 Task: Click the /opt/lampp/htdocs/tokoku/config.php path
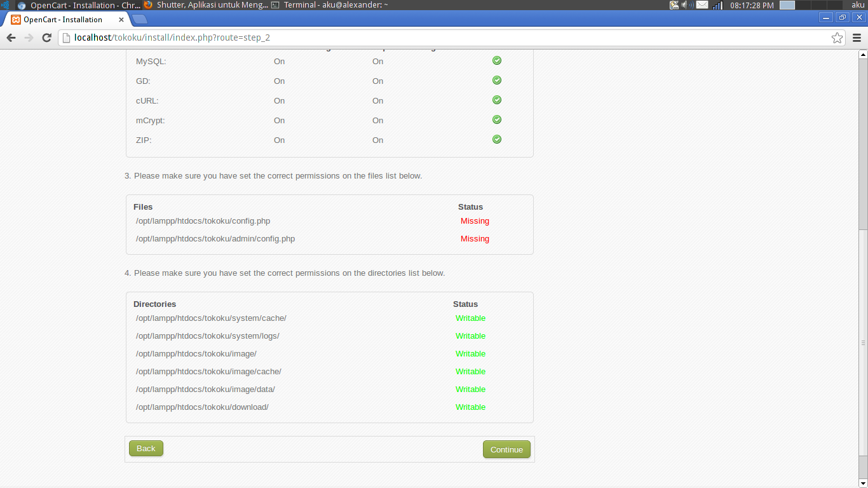pos(203,221)
